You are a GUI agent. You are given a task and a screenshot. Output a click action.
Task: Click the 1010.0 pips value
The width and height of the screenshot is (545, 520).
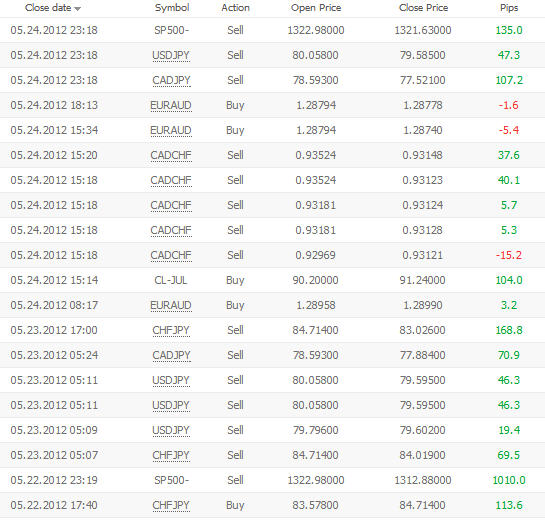509,480
